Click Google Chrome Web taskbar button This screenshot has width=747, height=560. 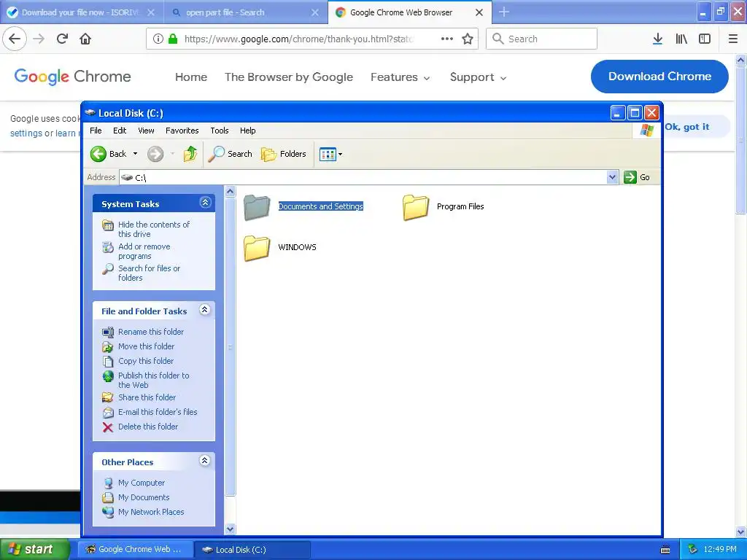point(135,550)
